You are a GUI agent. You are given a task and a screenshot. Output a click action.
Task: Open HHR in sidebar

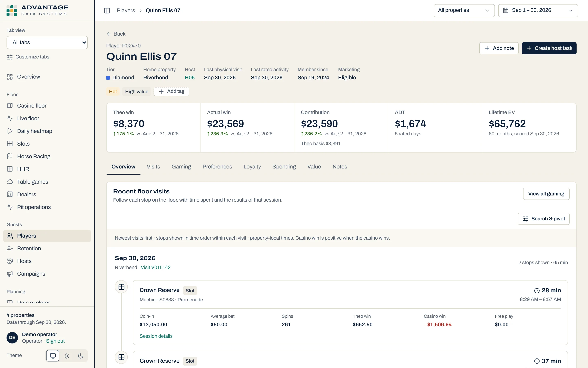[47, 169]
